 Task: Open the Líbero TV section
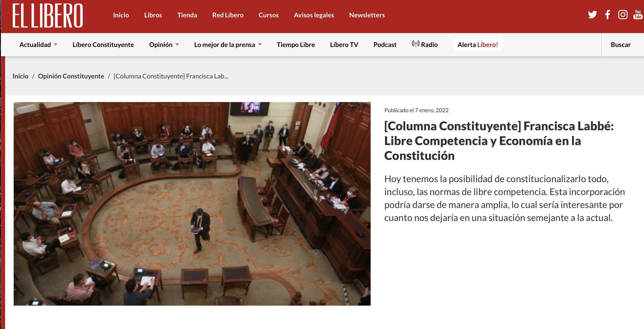pos(344,44)
